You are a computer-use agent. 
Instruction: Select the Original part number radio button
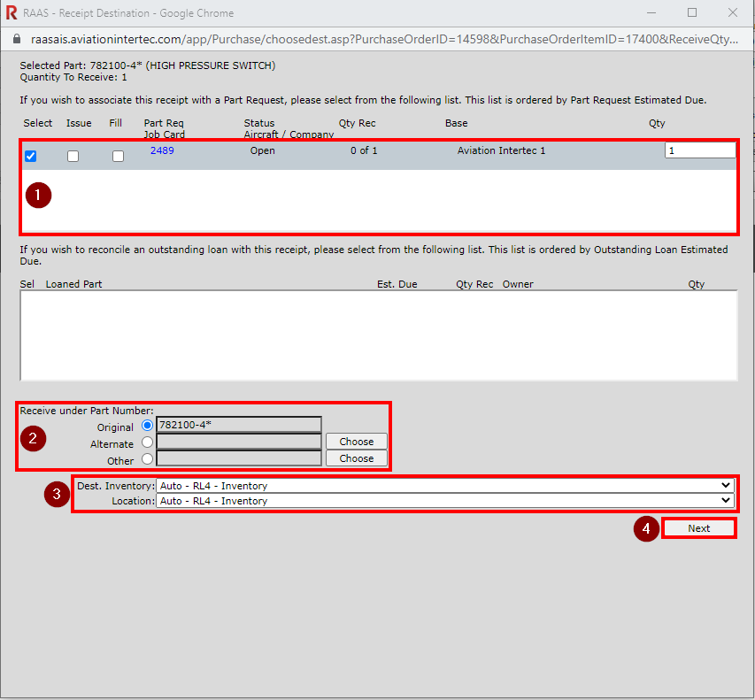[x=147, y=425]
